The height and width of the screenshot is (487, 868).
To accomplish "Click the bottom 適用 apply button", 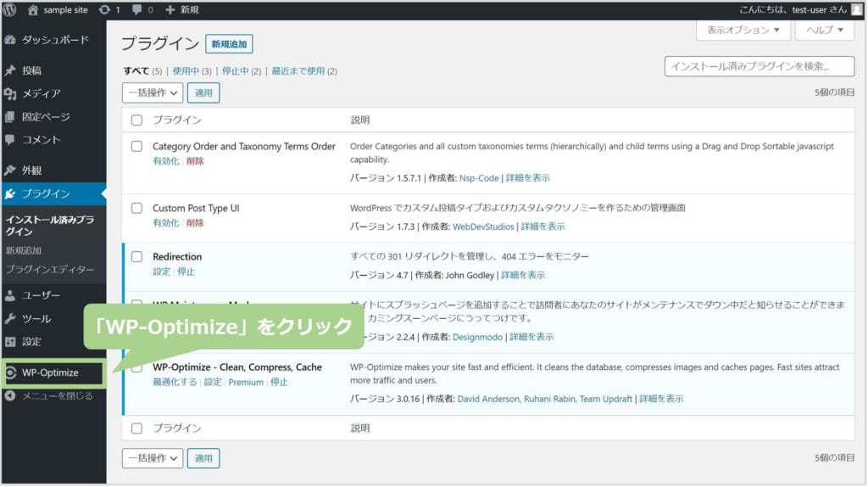I will click(x=203, y=458).
